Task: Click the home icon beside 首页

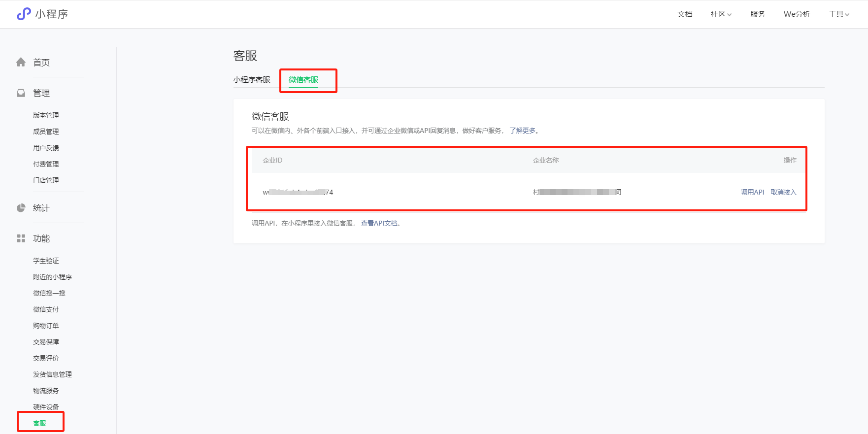Action: [21, 62]
